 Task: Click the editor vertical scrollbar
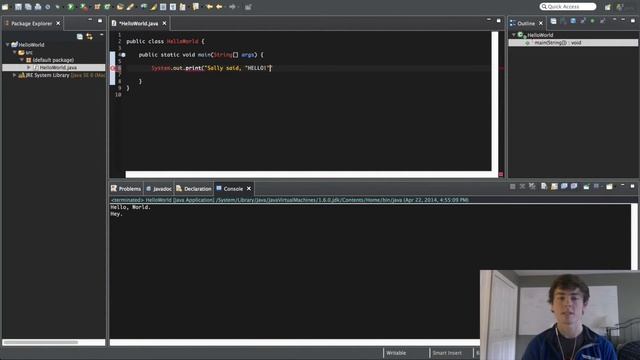pyautogui.click(x=495, y=101)
